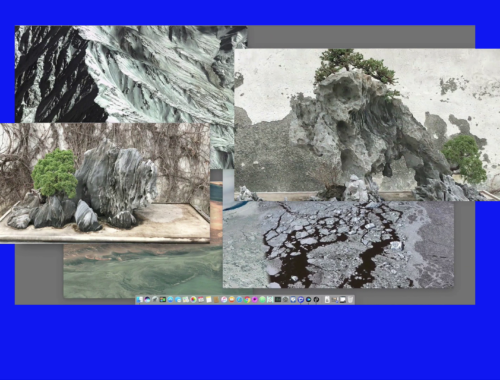
Task: Open Finder from the dock
Action: [139, 300]
